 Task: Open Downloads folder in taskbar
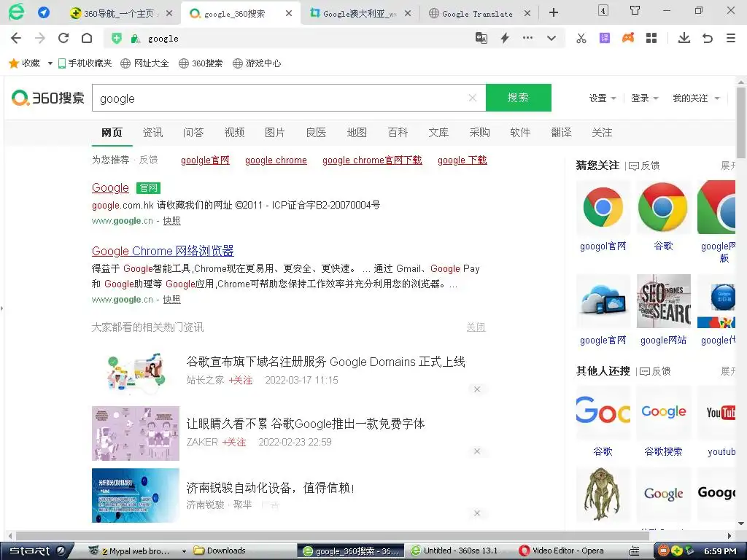[220, 551]
